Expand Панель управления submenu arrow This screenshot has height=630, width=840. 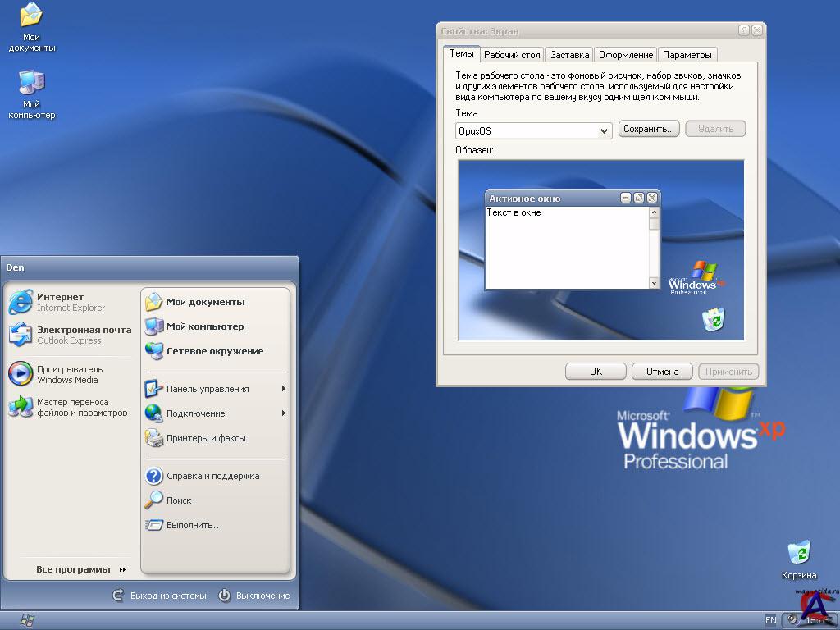[x=283, y=388]
